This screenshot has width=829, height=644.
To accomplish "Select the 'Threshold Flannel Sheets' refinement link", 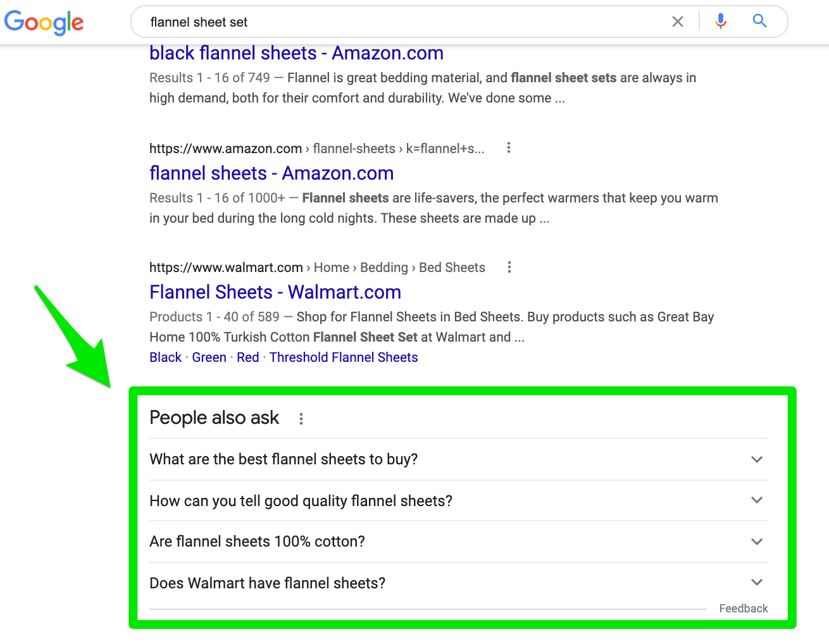I will (x=344, y=357).
